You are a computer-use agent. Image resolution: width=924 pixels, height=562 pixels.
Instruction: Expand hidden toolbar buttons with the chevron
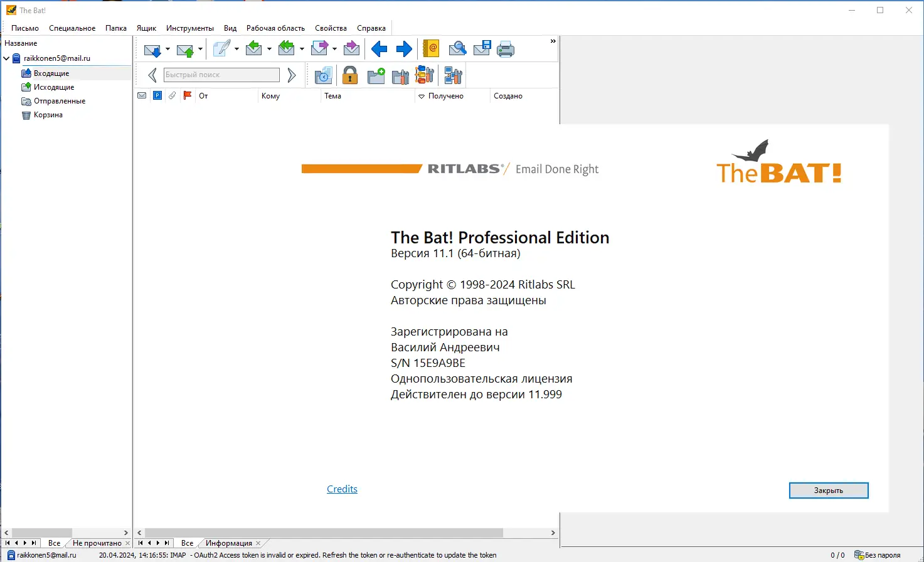point(553,41)
